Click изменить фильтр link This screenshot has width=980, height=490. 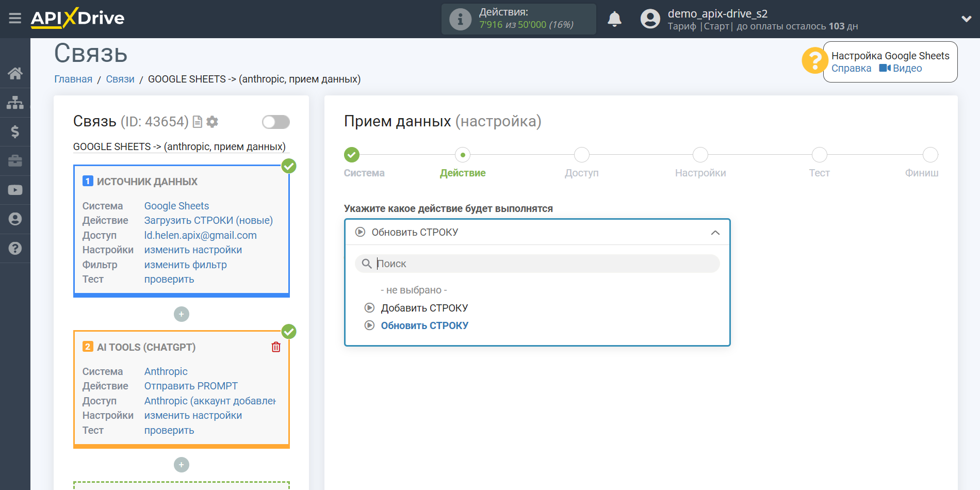[x=185, y=265]
